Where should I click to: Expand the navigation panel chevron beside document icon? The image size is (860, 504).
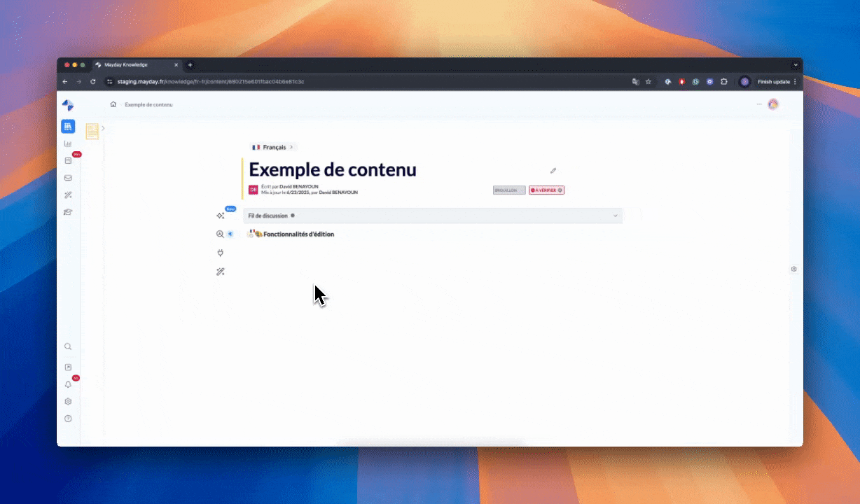[x=103, y=128]
